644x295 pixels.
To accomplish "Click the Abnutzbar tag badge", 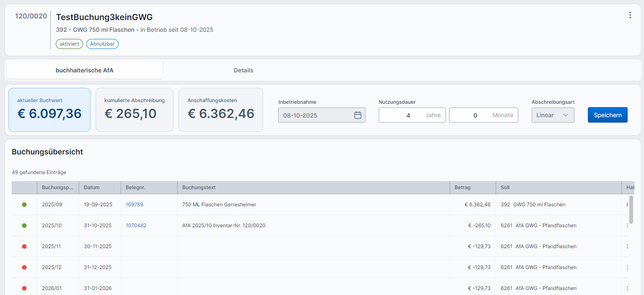I will pyautogui.click(x=102, y=44).
